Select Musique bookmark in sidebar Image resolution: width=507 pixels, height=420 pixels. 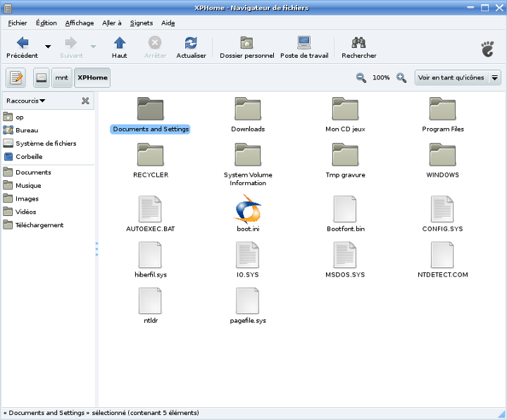pyautogui.click(x=49, y=186)
